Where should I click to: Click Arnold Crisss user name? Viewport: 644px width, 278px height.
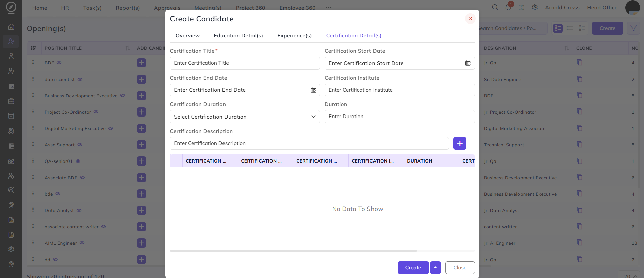(562, 7)
